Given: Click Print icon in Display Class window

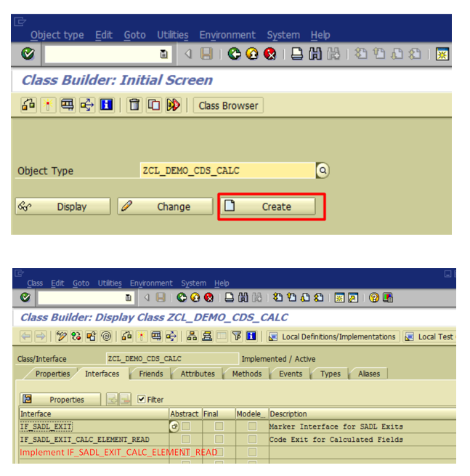Looking at the screenshot, I should click(x=230, y=297).
